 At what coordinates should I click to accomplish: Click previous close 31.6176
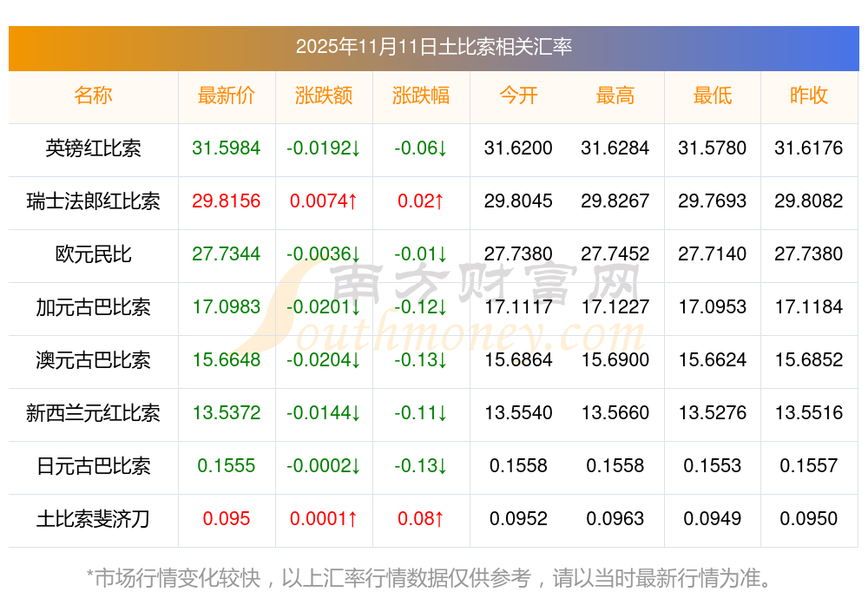[809, 148]
